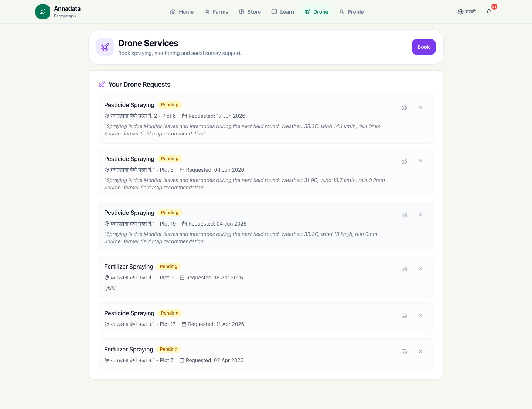Click note mentioning 31.9C weather
The image size is (532, 409).
tap(245, 184)
